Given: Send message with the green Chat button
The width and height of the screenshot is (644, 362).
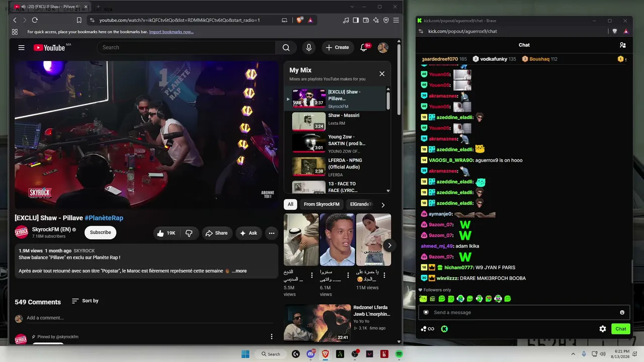Looking at the screenshot, I should pyautogui.click(x=621, y=329).
